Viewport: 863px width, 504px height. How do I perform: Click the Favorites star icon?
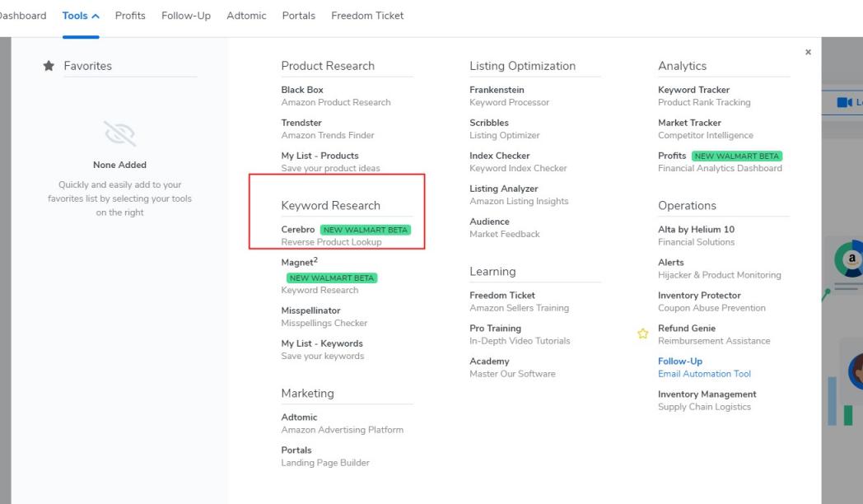[49, 66]
